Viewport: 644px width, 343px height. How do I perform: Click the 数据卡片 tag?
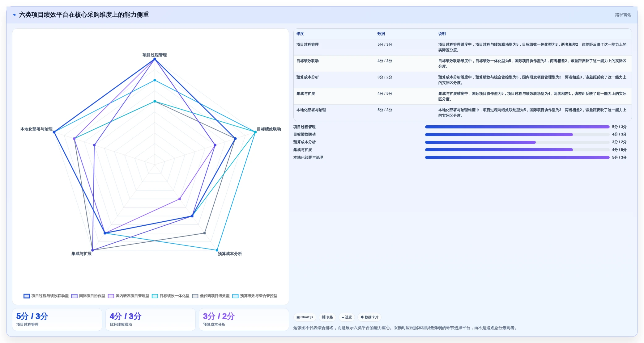click(x=369, y=317)
